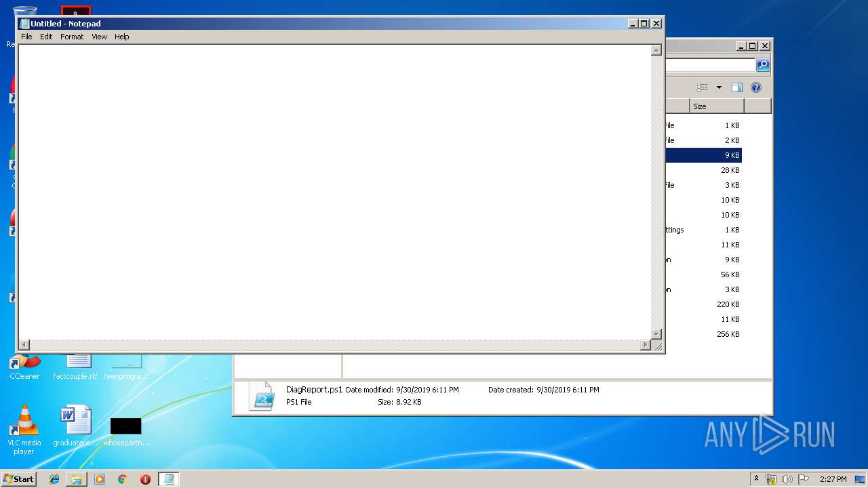Change the view in Explorer toolbar

coord(703,87)
